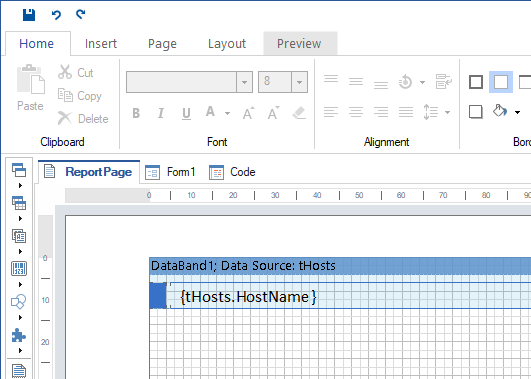Switch to the ReportPage tab
The width and height of the screenshot is (531, 379).
tap(89, 172)
